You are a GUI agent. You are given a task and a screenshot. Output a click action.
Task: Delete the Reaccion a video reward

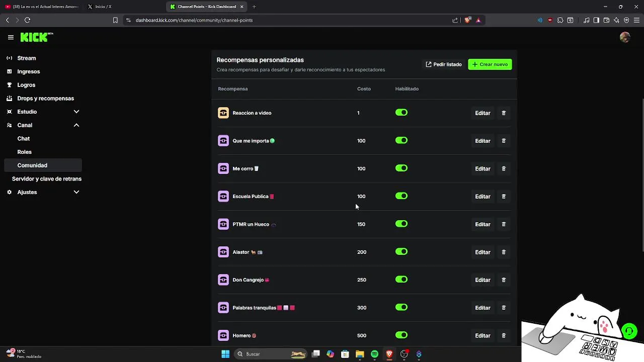tap(504, 113)
